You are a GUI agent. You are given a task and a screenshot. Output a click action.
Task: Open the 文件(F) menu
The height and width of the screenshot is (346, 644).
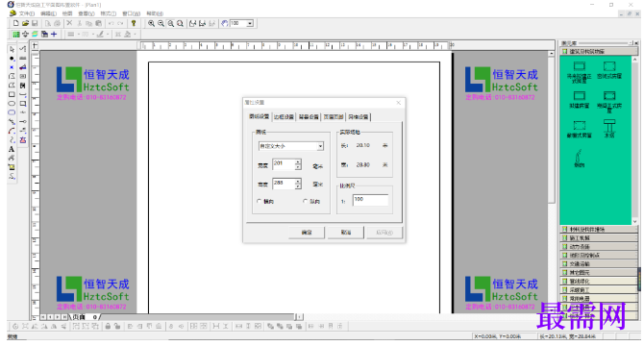click(27, 13)
